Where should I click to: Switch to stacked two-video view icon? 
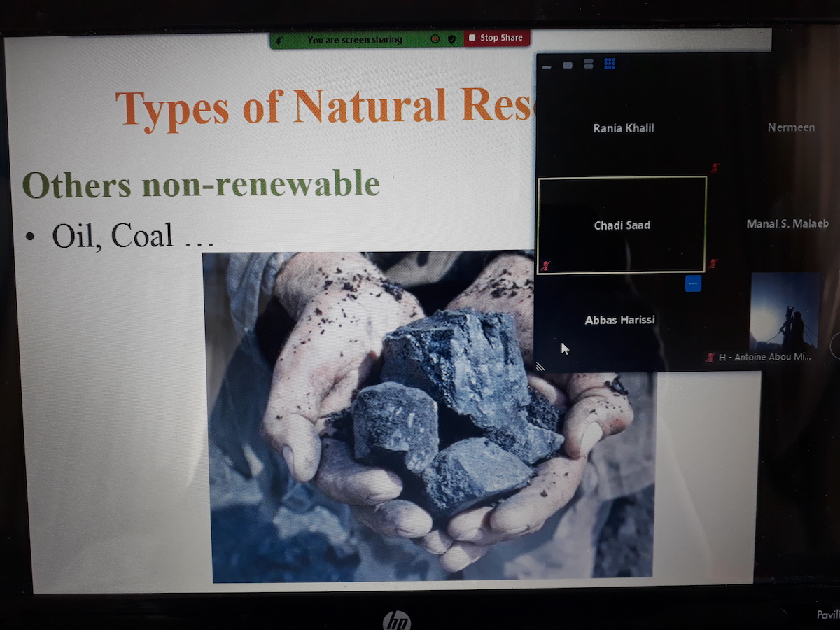[x=588, y=64]
